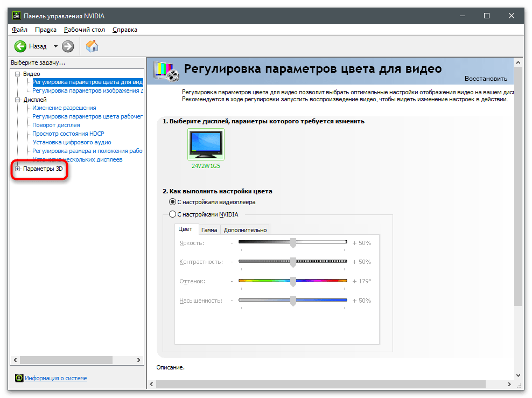532x398 pixels.
Task: Expand the Параметры 3D tree node
Action: 17,169
